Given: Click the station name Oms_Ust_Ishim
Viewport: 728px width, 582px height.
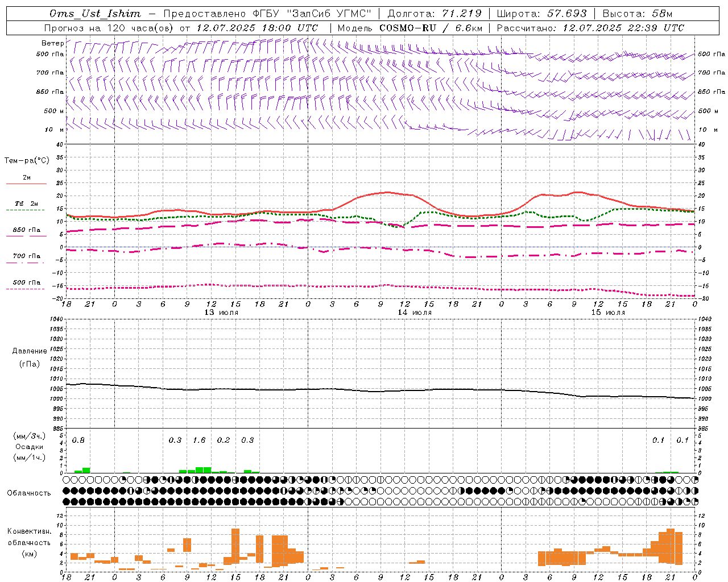Looking at the screenshot, I should 95,14.
